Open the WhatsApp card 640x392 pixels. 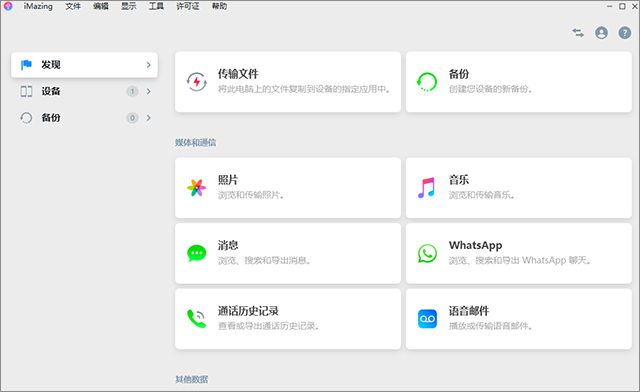point(519,253)
